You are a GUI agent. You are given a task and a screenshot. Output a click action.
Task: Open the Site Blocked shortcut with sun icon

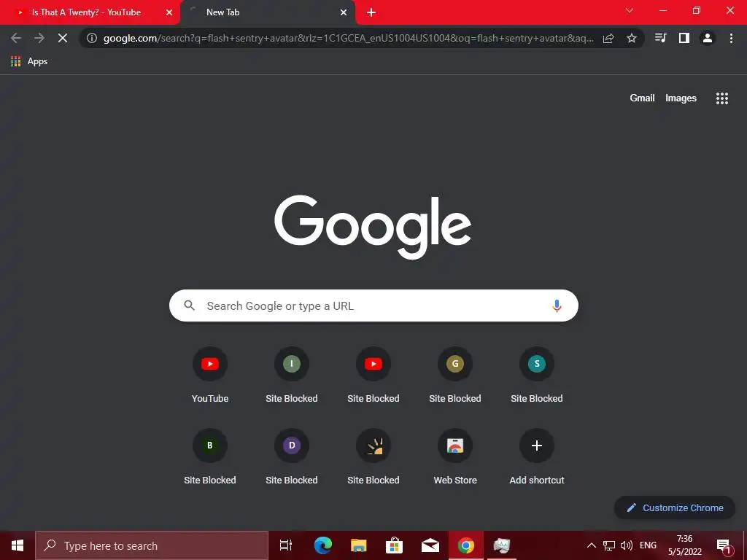pyautogui.click(x=373, y=456)
